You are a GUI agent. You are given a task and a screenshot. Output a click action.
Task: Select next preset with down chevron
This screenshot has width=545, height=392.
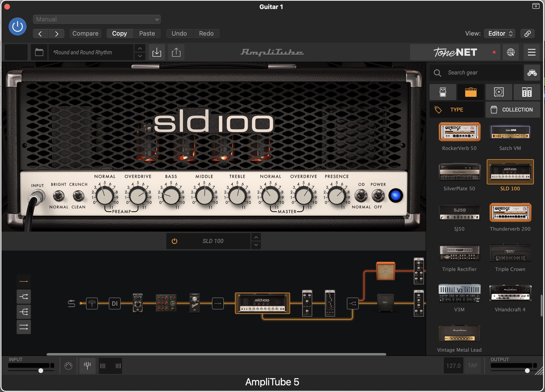pos(140,56)
